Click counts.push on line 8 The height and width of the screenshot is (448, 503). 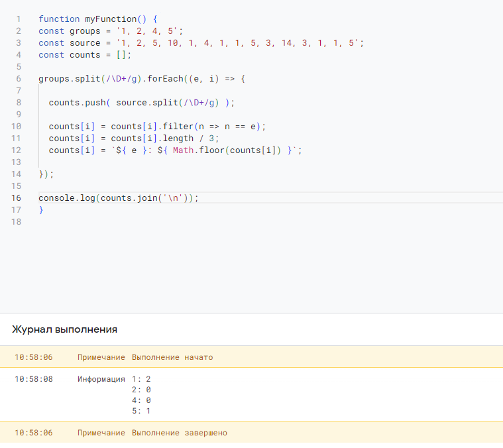click(77, 103)
